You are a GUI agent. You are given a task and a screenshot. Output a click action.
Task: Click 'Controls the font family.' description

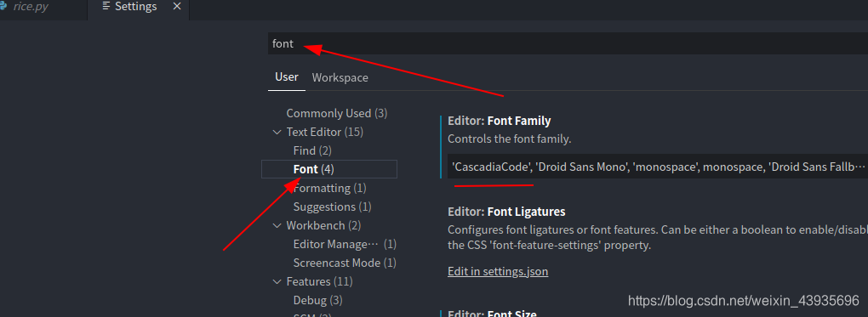coord(509,139)
